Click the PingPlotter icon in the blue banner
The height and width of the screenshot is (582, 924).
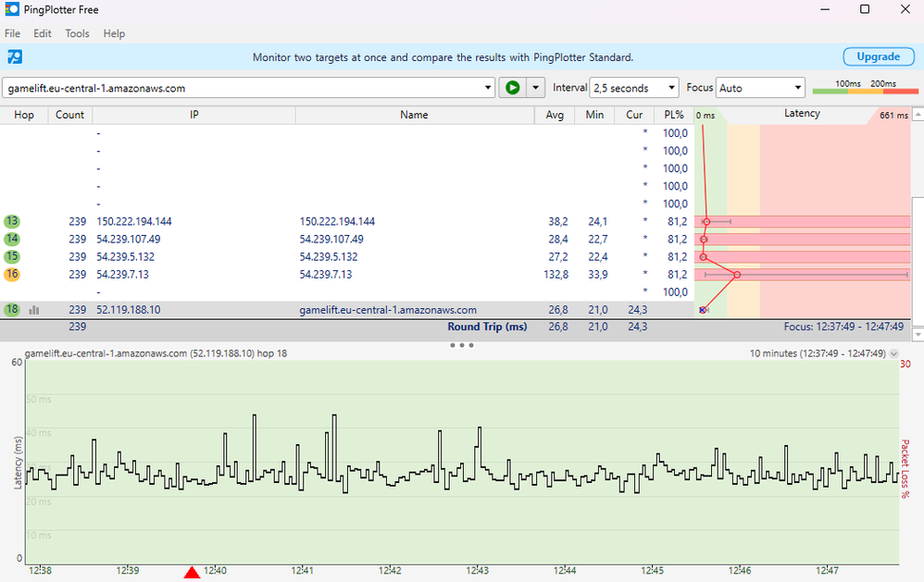pyautogui.click(x=15, y=56)
